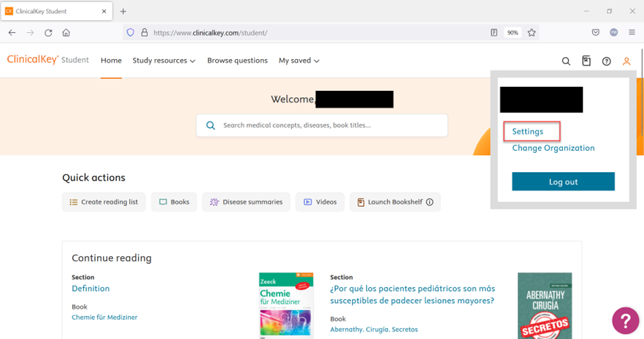Screen dimensions: 644x339
Task: Click the Create reading list button
Action: pyautogui.click(x=104, y=202)
